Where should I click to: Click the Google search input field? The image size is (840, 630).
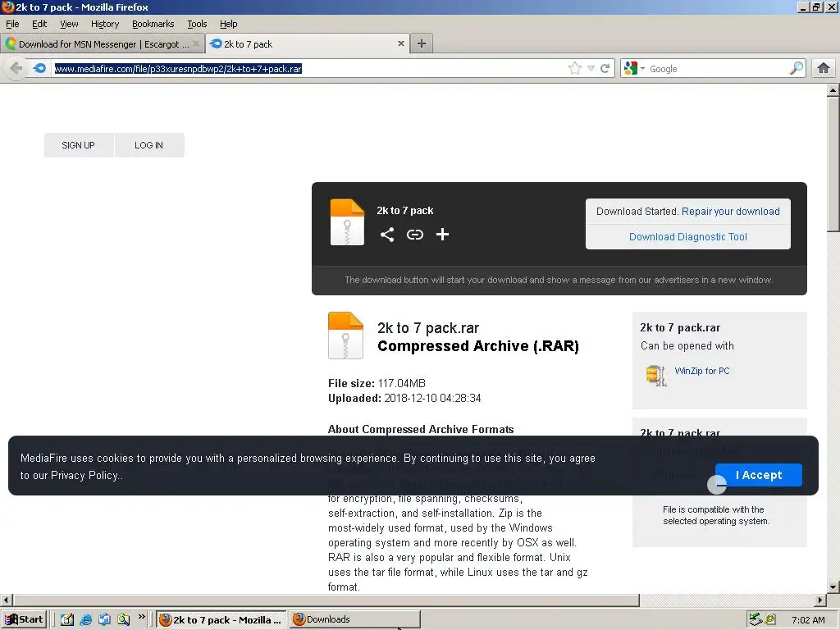pyautogui.click(x=718, y=69)
